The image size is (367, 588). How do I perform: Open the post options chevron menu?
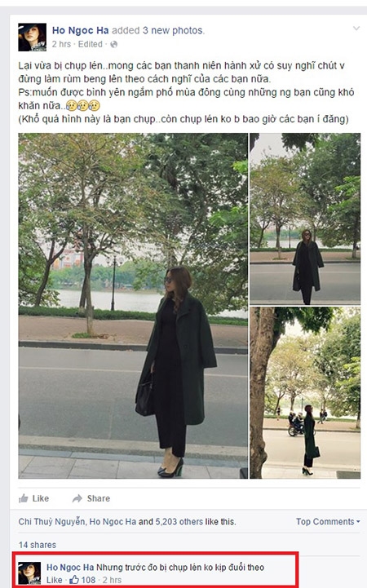point(356,29)
